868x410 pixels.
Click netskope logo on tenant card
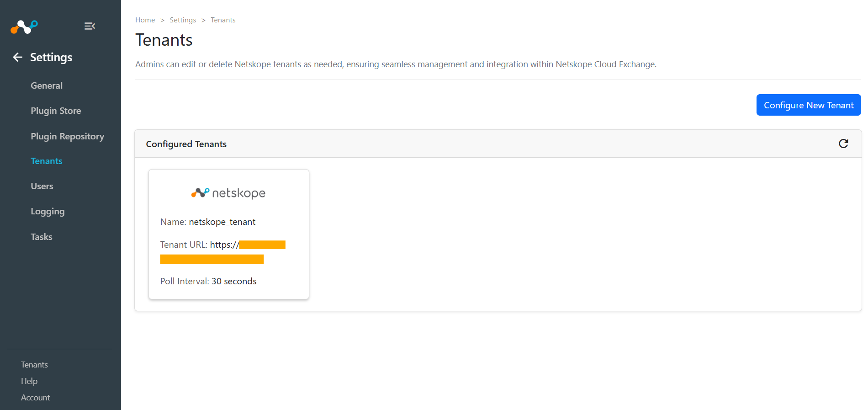228,193
